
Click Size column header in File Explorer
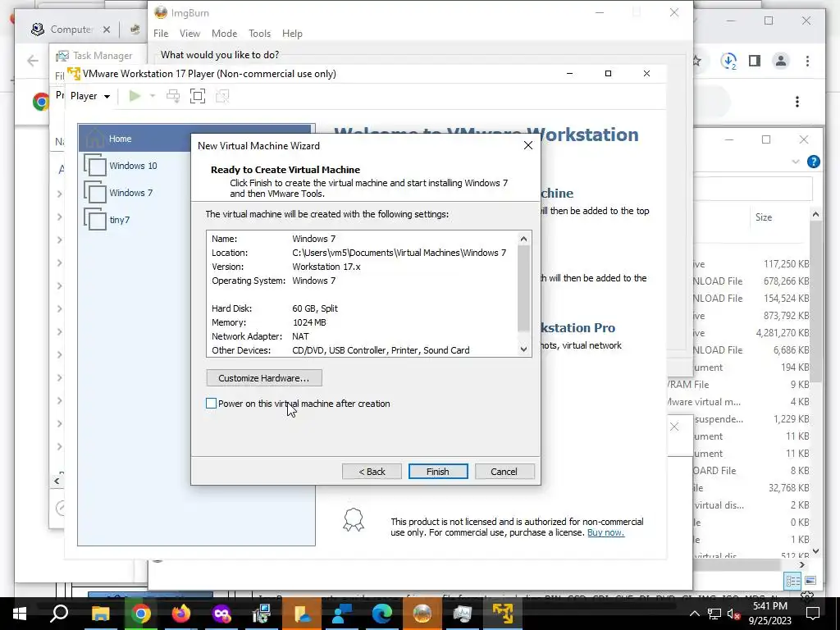pyautogui.click(x=764, y=217)
